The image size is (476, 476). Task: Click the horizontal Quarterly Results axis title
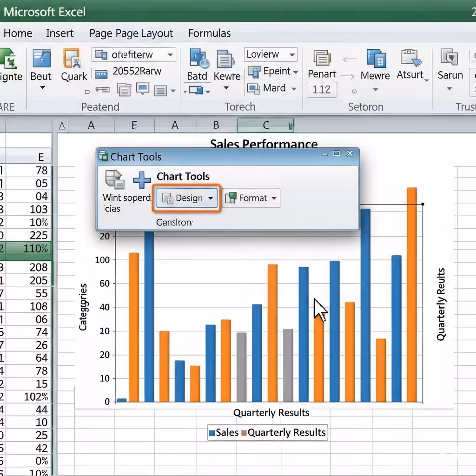click(x=271, y=413)
